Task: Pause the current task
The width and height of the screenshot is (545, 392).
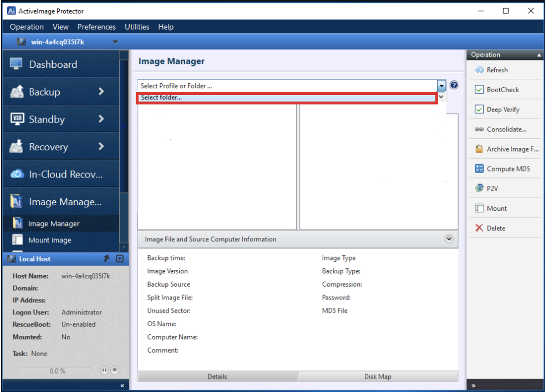Action: (x=104, y=370)
